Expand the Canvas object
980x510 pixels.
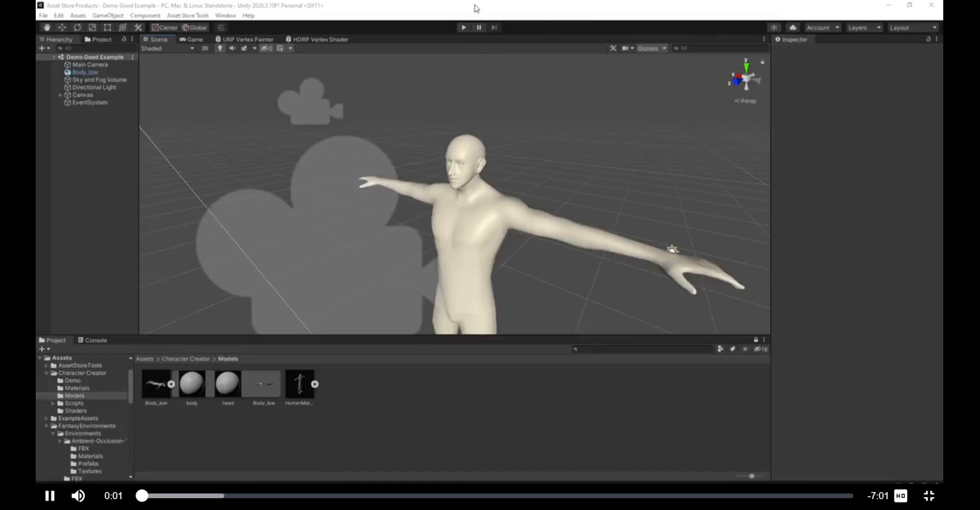60,95
